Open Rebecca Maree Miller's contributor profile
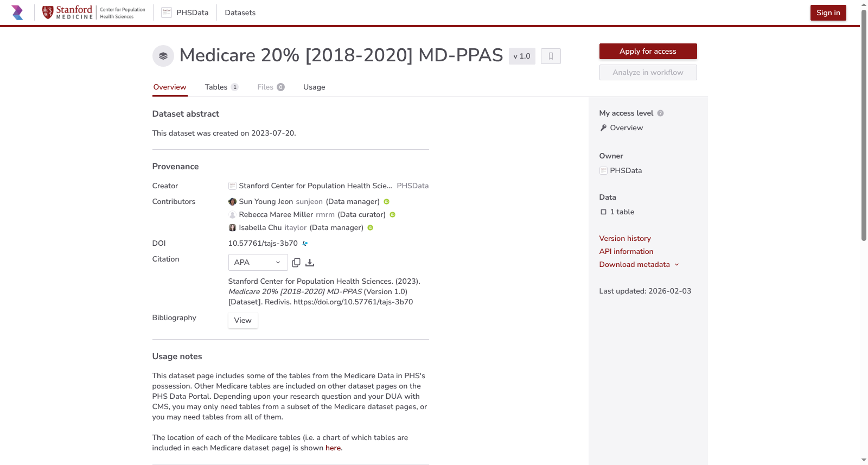 (x=276, y=215)
